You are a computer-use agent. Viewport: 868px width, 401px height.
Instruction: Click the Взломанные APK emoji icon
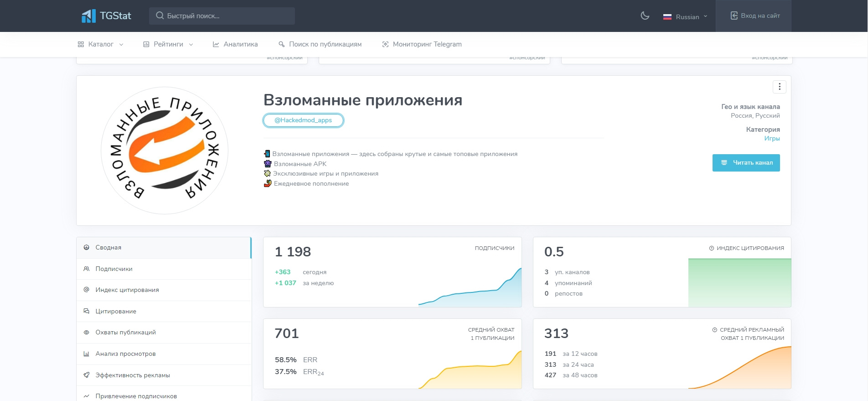coord(268,164)
